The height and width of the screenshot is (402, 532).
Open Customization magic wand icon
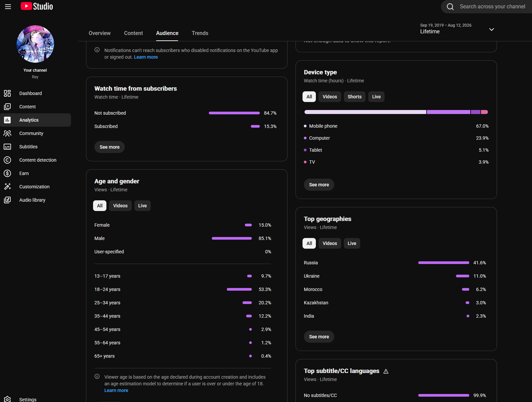tap(7, 187)
